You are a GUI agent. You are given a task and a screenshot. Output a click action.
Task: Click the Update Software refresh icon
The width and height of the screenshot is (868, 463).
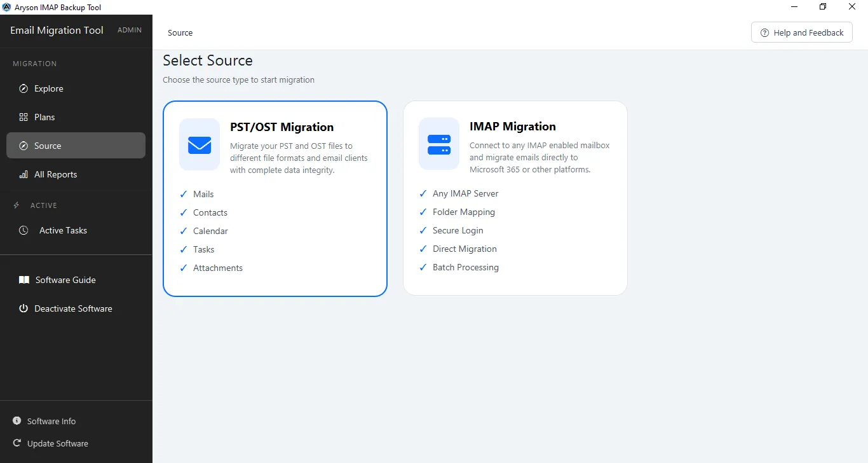[x=17, y=443]
